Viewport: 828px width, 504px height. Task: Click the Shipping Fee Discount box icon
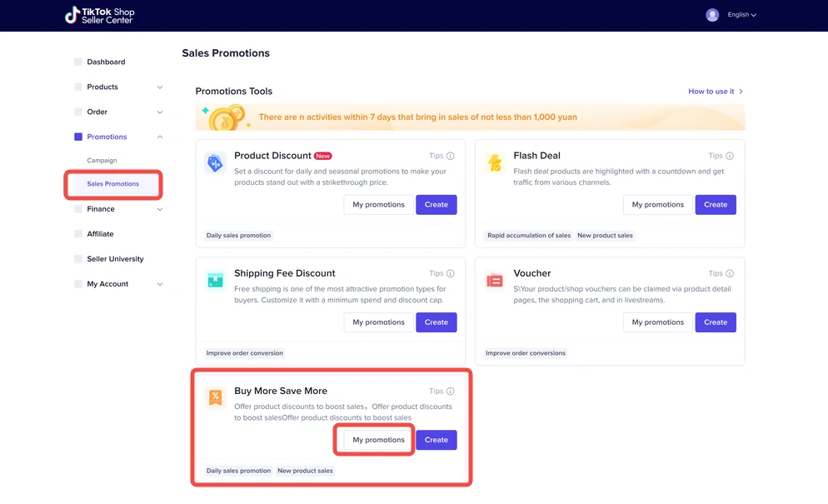(215, 281)
